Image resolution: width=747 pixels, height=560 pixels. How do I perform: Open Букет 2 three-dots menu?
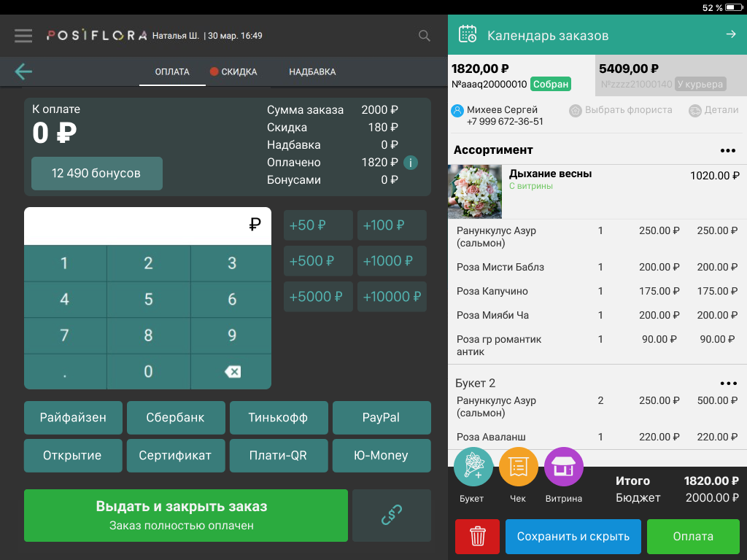point(728,384)
